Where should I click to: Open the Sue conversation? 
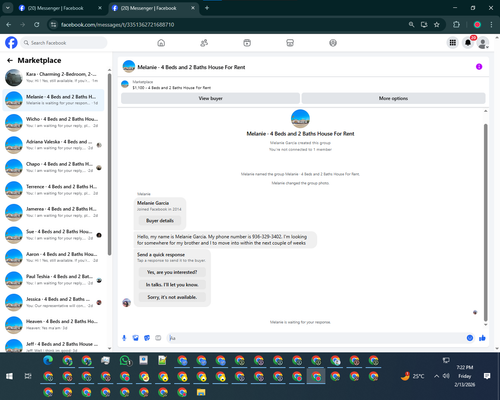tap(53, 235)
